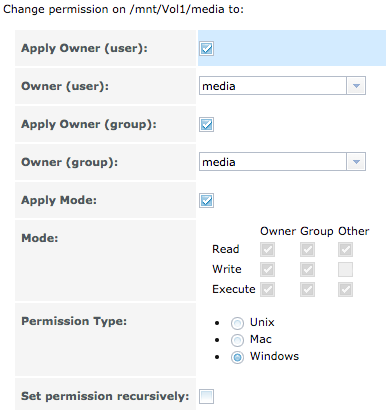This screenshot has height=410, width=390.
Task: Toggle Group Write permission checkbox
Action: click(307, 270)
